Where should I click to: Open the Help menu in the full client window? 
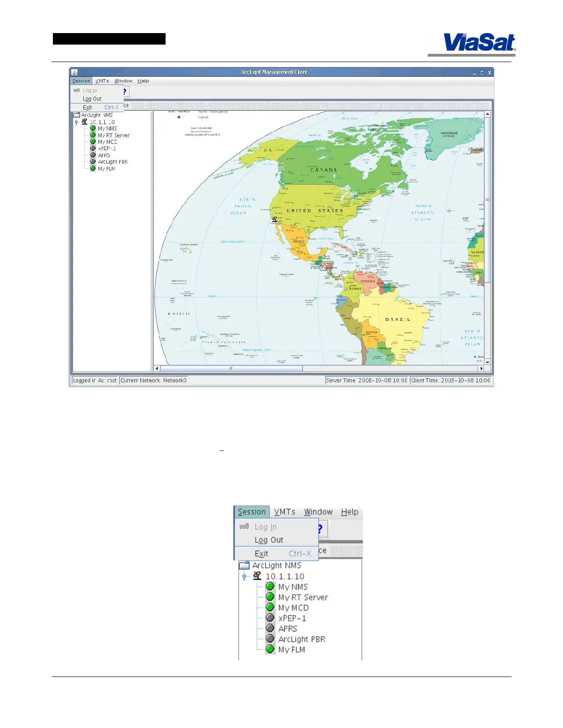point(144,81)
